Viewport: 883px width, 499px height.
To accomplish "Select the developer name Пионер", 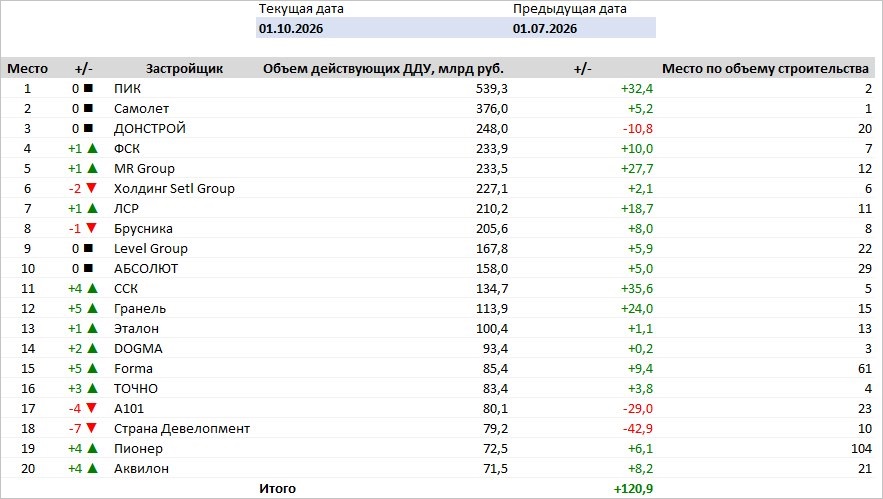I will tap(138, 448).
